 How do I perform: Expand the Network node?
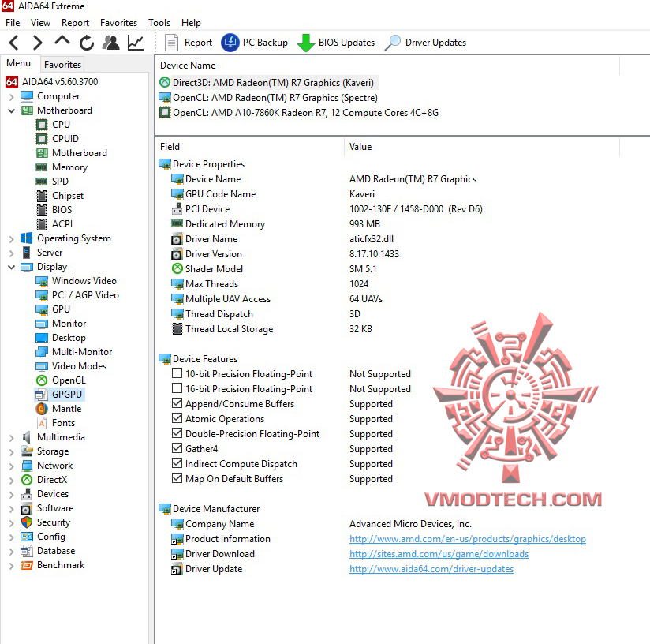12,466
